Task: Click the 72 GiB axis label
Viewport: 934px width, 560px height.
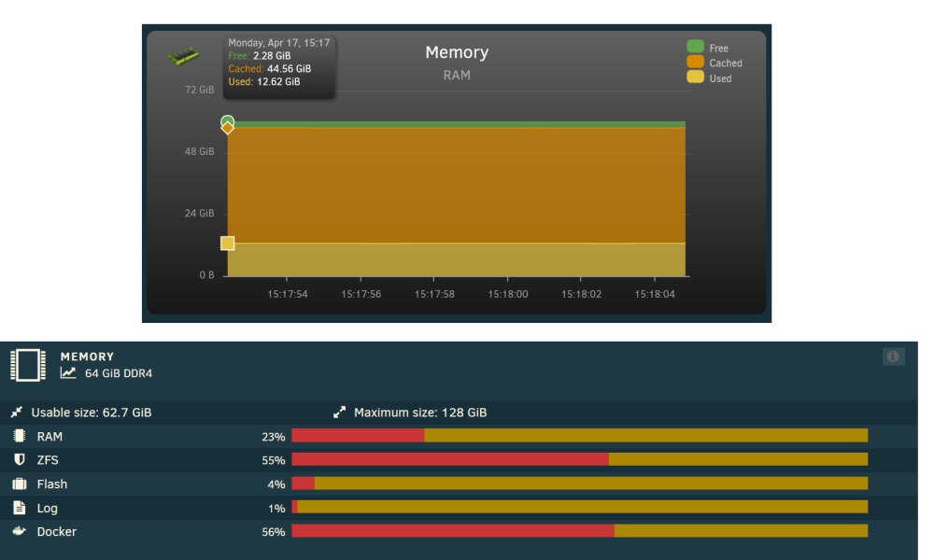Action: coord(200,90)
